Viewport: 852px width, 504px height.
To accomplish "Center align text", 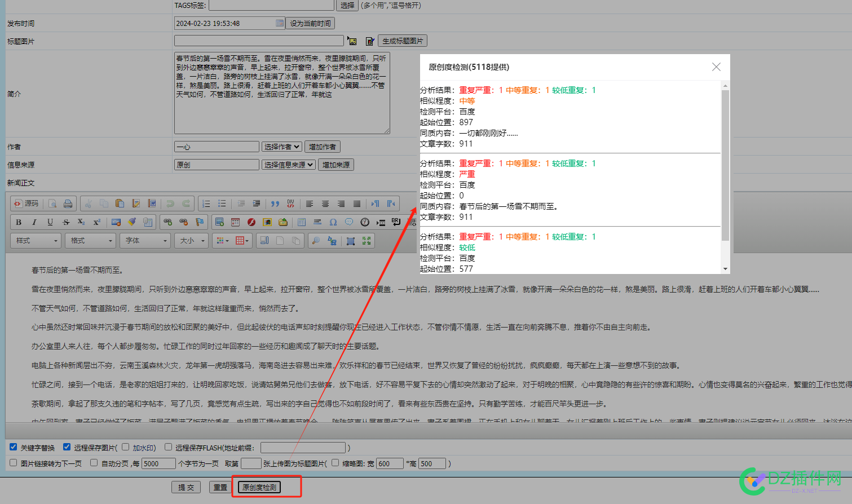I will tap(325, 204).
